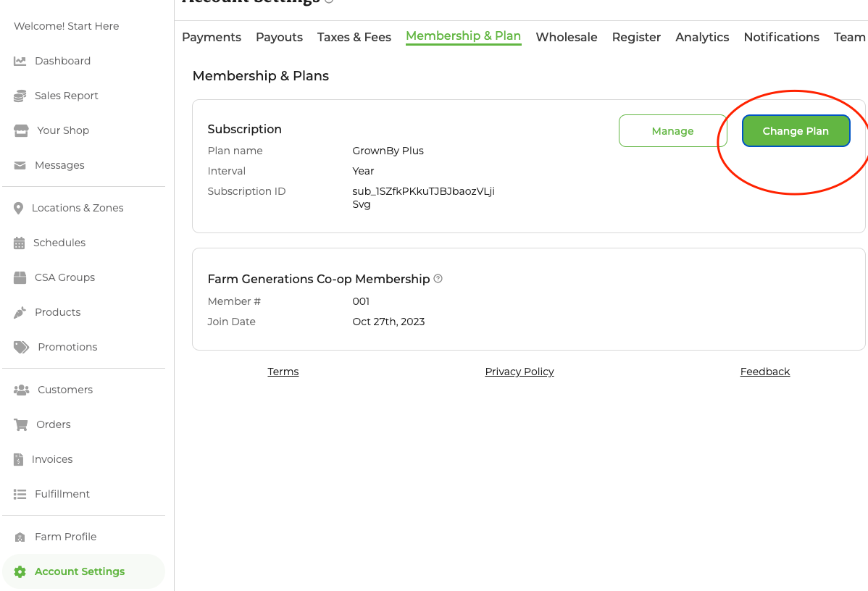Click the help icon beside Co-op Membership
The width and height of the screenshot is (868, 591).
438,279
